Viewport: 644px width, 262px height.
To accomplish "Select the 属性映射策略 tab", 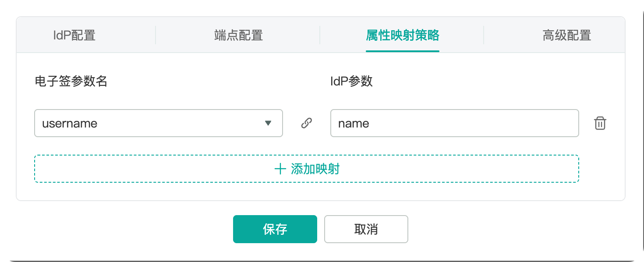I will tap(402, 35).
